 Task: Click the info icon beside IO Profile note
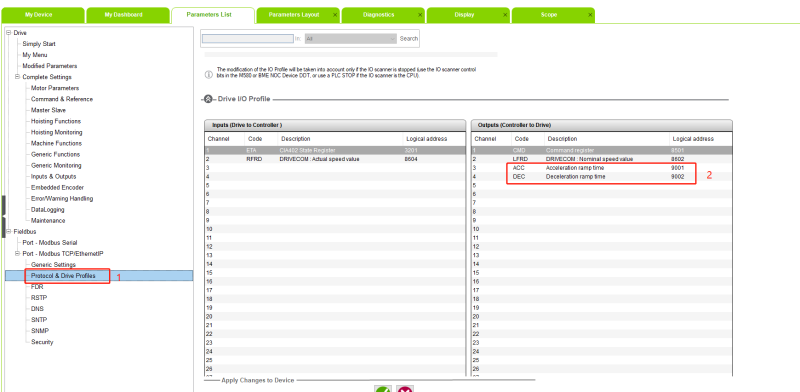pos(208,75)
